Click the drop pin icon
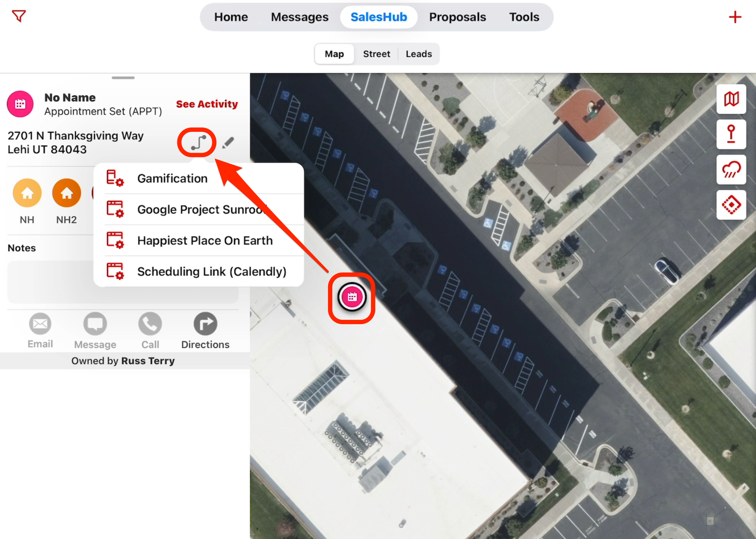 pos(731,134)
